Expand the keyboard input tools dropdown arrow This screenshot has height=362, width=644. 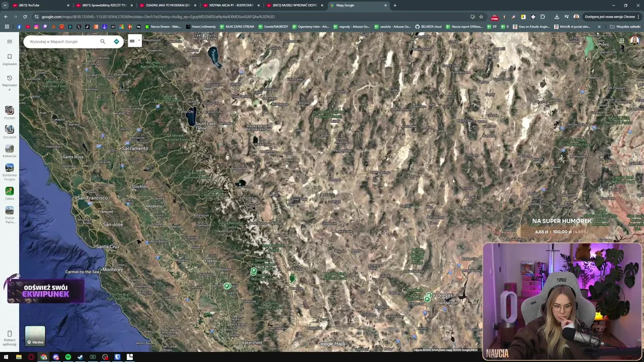tap(139, 41)
